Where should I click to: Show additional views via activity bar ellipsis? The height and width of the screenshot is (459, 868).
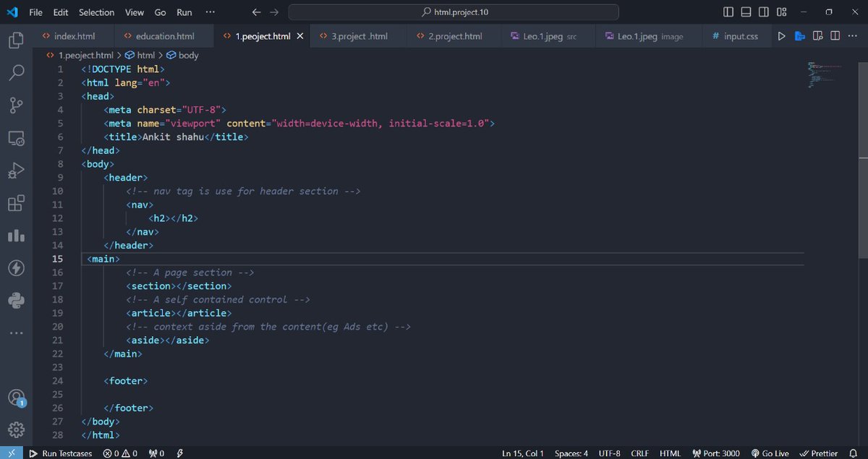tap(16, 333)
